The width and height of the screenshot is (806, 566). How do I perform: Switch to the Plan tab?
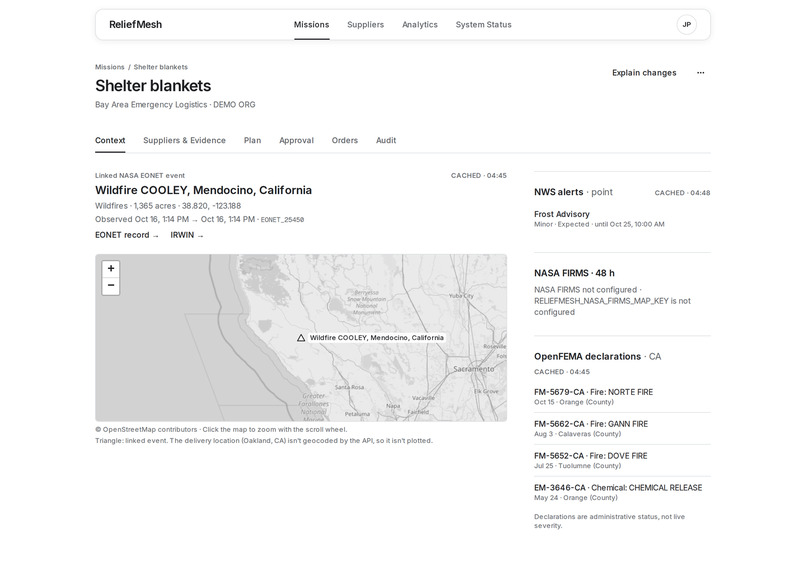(252, 140)
